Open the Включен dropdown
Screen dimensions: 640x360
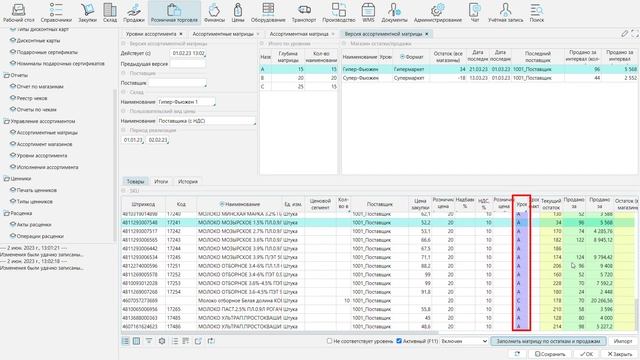[x=464, y=341]
